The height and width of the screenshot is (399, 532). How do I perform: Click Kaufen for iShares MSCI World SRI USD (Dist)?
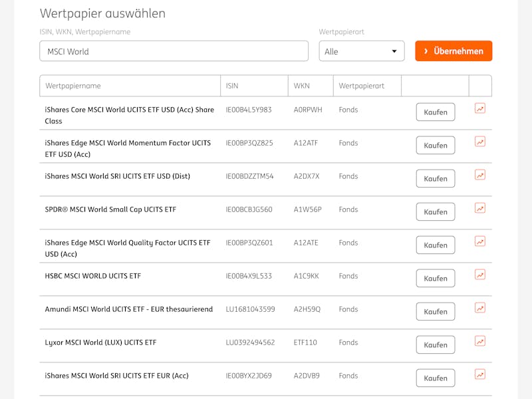[436, 178]
